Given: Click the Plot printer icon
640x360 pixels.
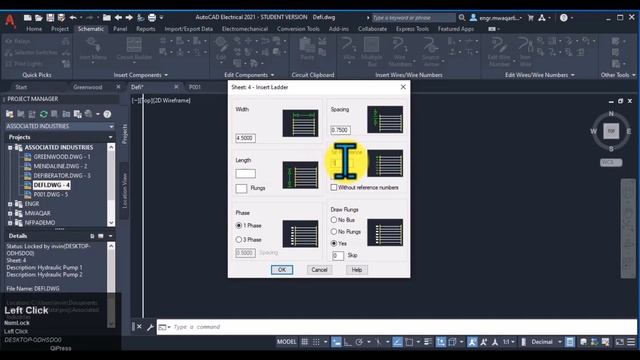Looking at the screenshot, I should click(152, 18).
